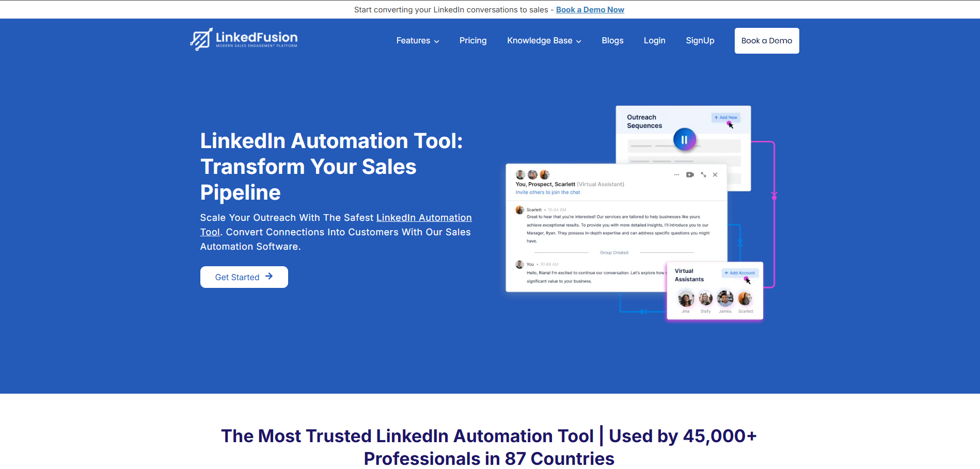Viewport: 980px width, 469px height.
Task: Expand the Features dropdown menu
Action: coord(418,41)
